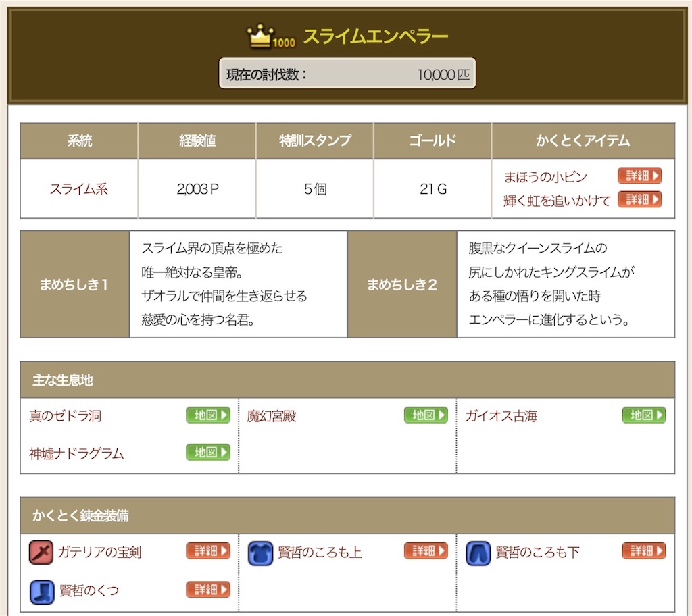Click the line エンペラーに進化するという。

549,320
